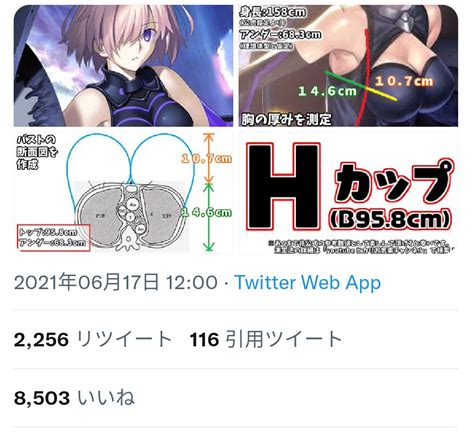The image size is (474, 437).
Task: Click the orange 10.7cm label in diagram
Action: click(x=206, y=158)
